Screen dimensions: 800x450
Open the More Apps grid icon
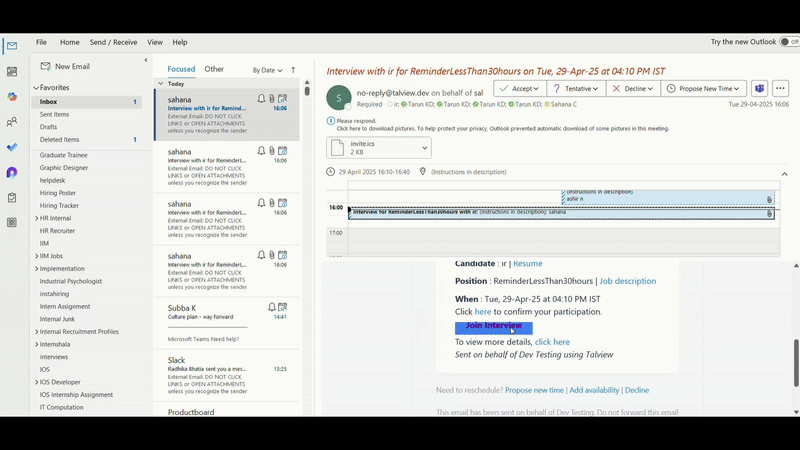(12, 222)
